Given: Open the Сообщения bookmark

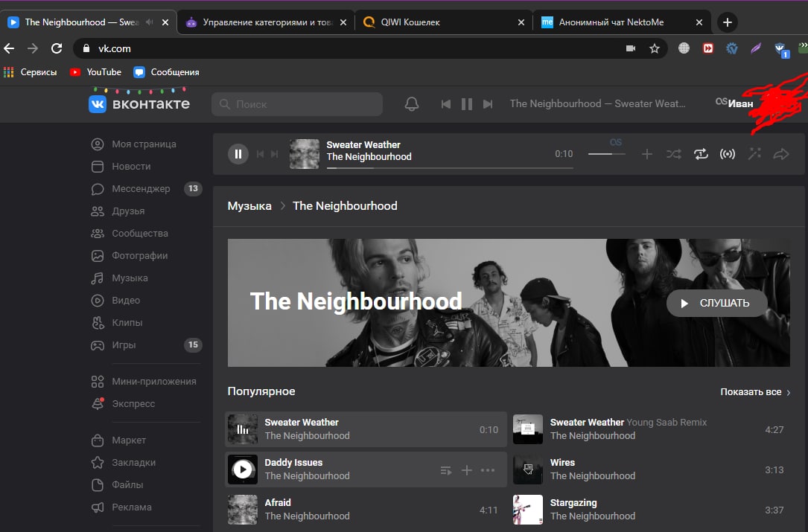Looking at the screenshot, I should (167, 72).
